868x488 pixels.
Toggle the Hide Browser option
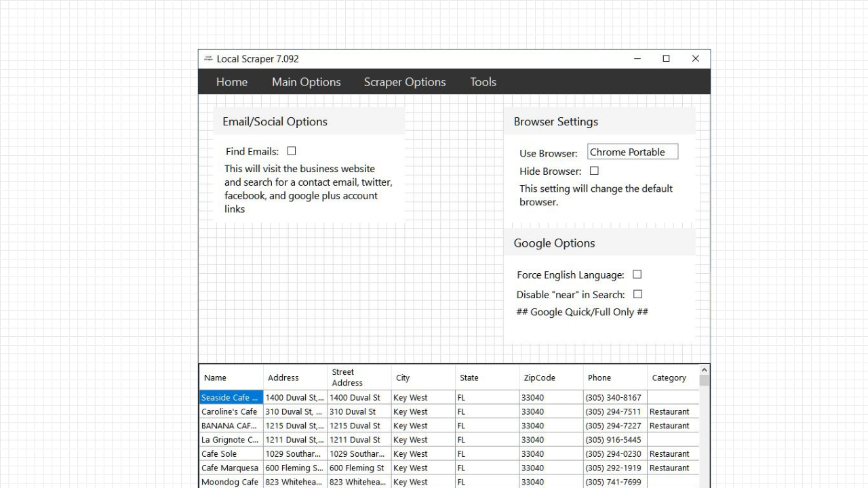click(594, 171)
